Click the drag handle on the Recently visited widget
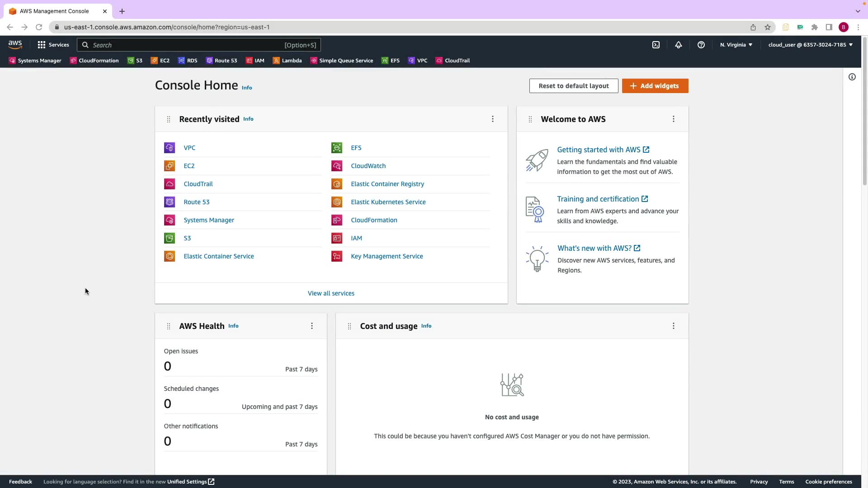 click(169, 119)
